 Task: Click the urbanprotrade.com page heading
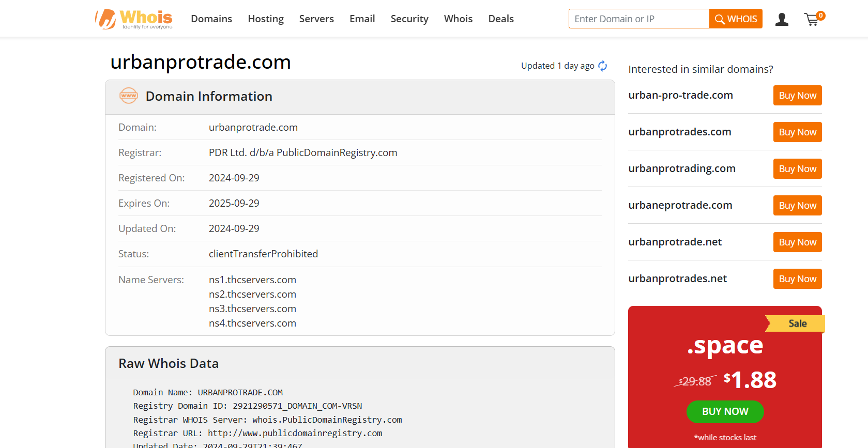click(x=201, y=62)
